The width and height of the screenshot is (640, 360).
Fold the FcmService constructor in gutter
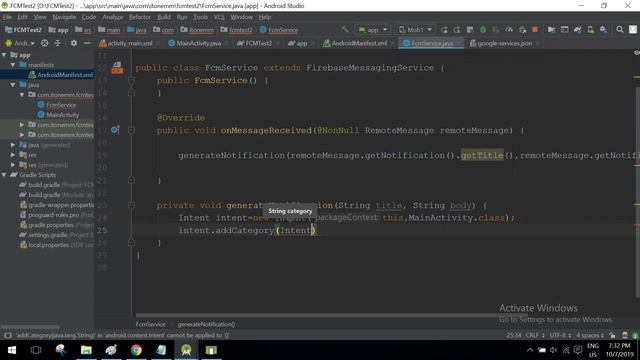(131, 80)
